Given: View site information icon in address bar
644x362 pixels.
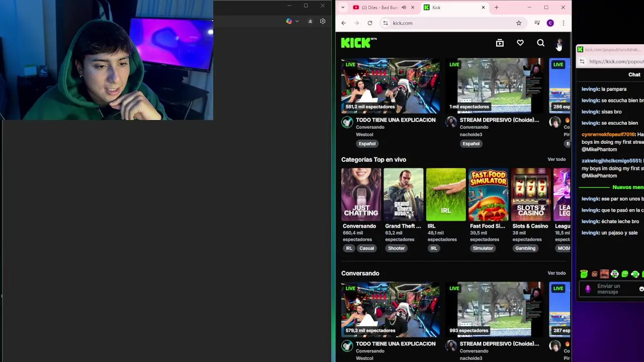Looking at the screenshot, I should coord(385,23).
